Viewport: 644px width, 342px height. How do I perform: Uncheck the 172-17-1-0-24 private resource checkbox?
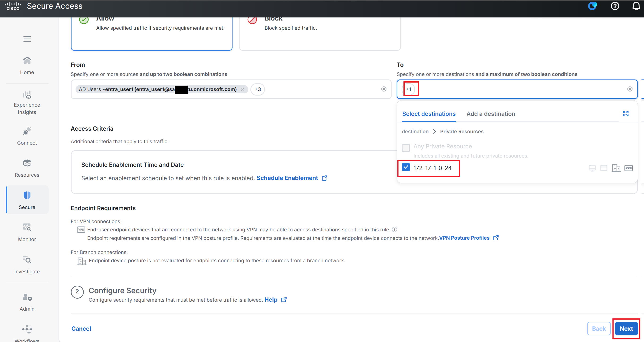pyautogui.click(x=406, y=167)
